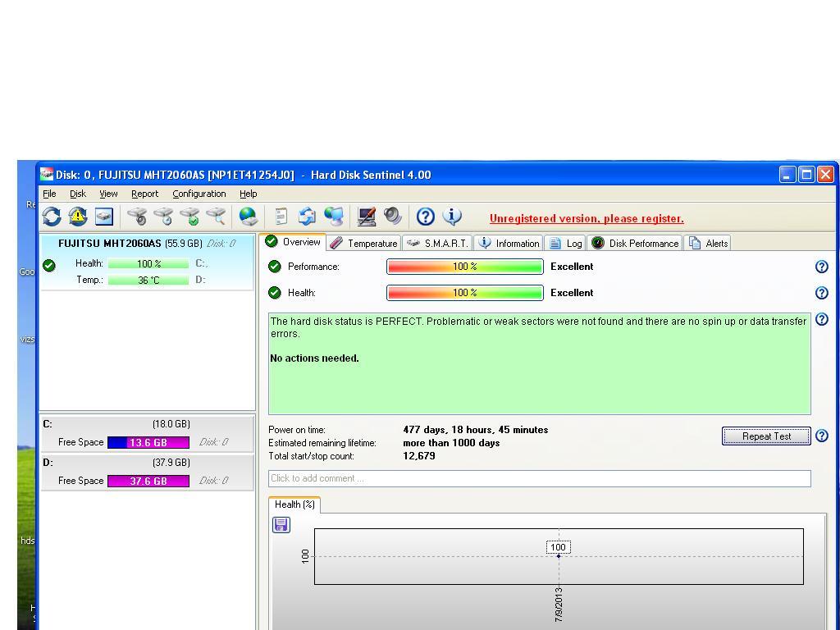Click the Repeat Test button

(766, 436)
